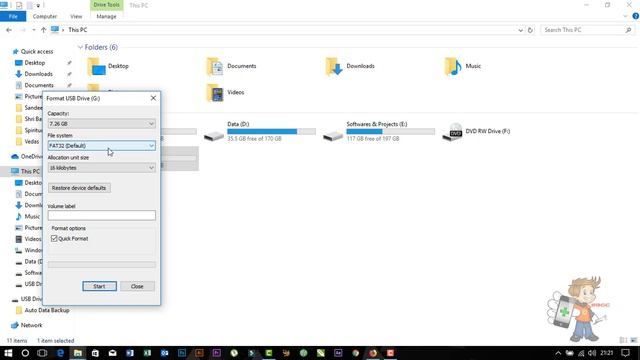Select the Data (D:) drive
Image resolution: width=640 pixels, height=360 pixels.
(x=260, y=131)
